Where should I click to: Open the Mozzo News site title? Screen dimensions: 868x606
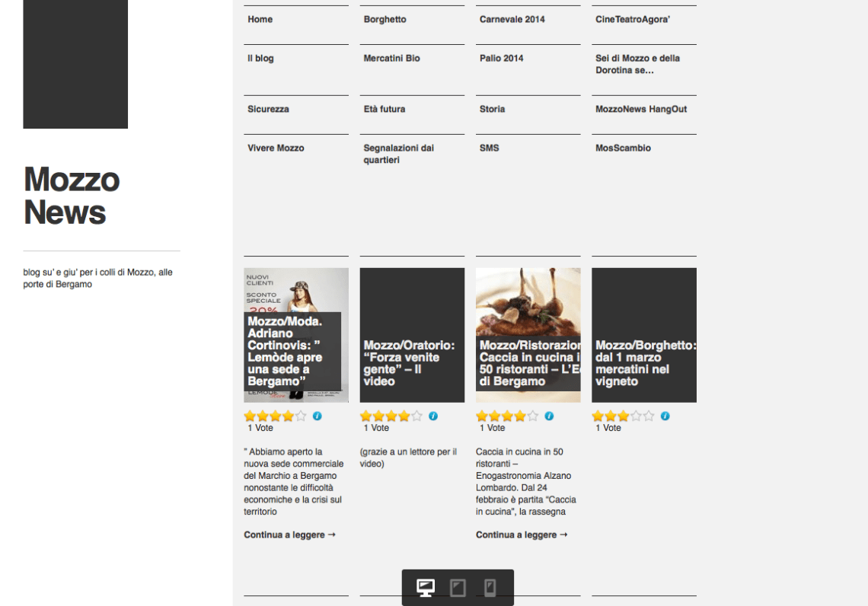pos(72,196)
